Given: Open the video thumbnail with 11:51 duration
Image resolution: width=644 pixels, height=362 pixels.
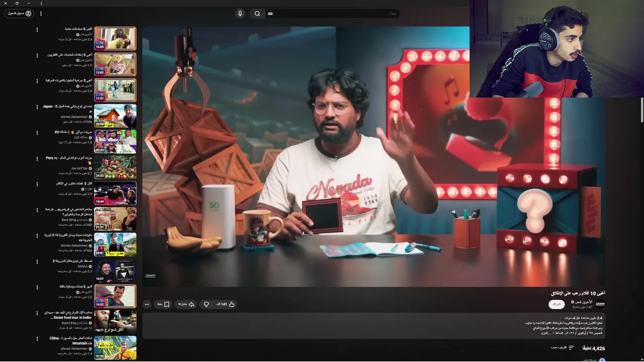Looking at the screenshot, I should (x=115, y=90).
